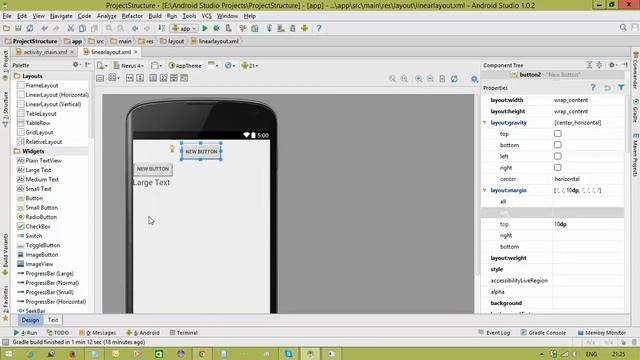
Task: Click the Sync Project with Gradle icon
Action: click(x=269, y=28)
